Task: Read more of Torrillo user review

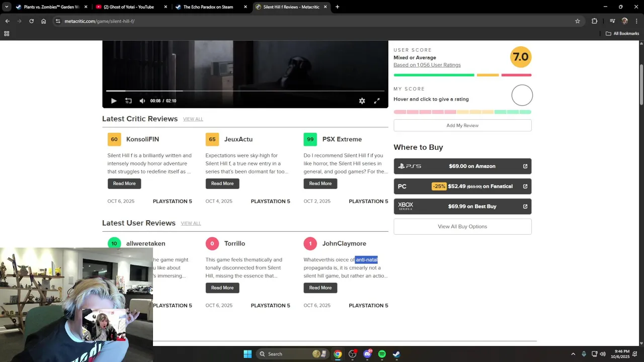Action: tap(222, 288)
